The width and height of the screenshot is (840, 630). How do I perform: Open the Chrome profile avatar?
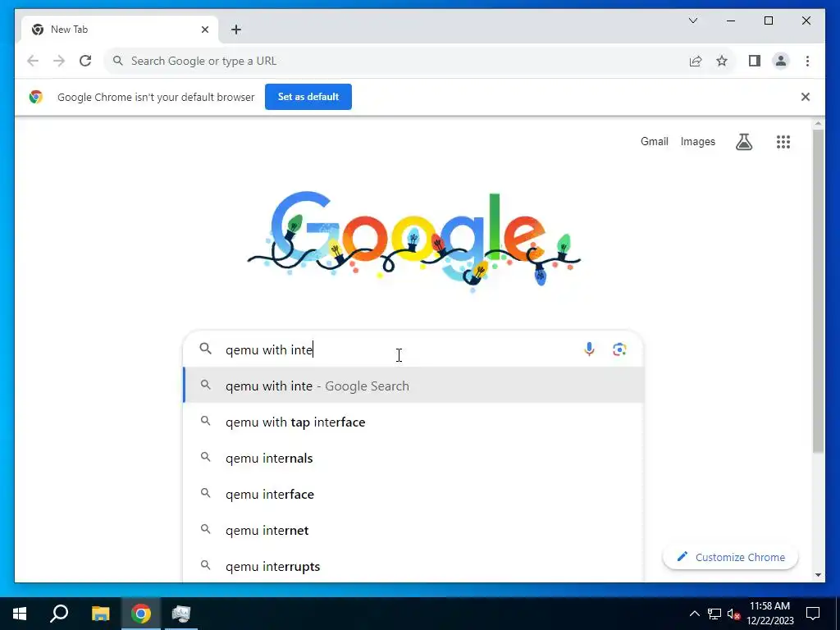tap(781, 61)
